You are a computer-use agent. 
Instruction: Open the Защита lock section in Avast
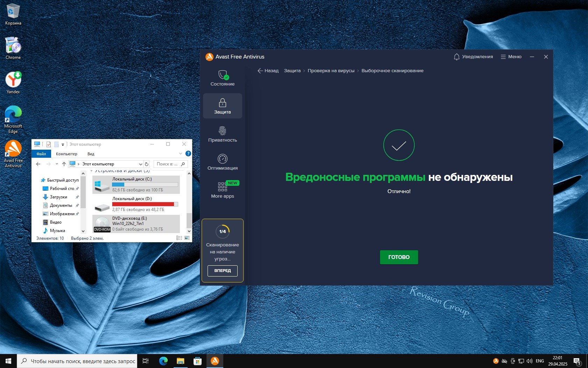pos(223,106)
